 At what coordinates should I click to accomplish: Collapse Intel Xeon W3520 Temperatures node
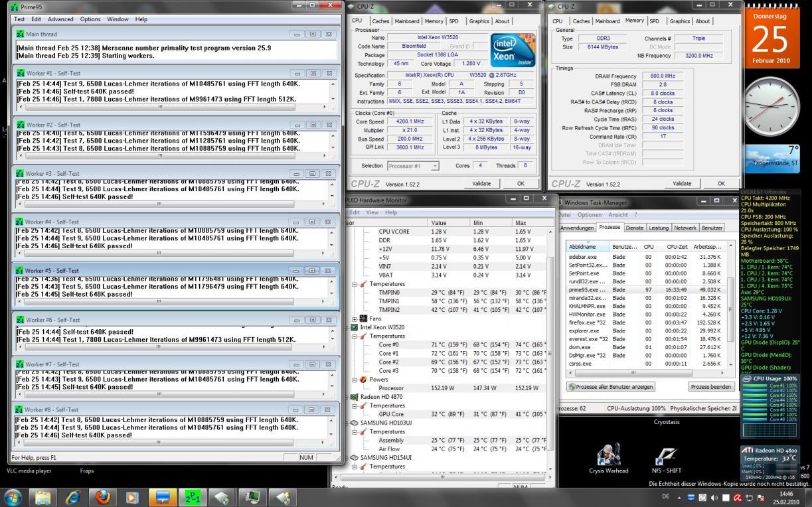click(x=355, y=336)
